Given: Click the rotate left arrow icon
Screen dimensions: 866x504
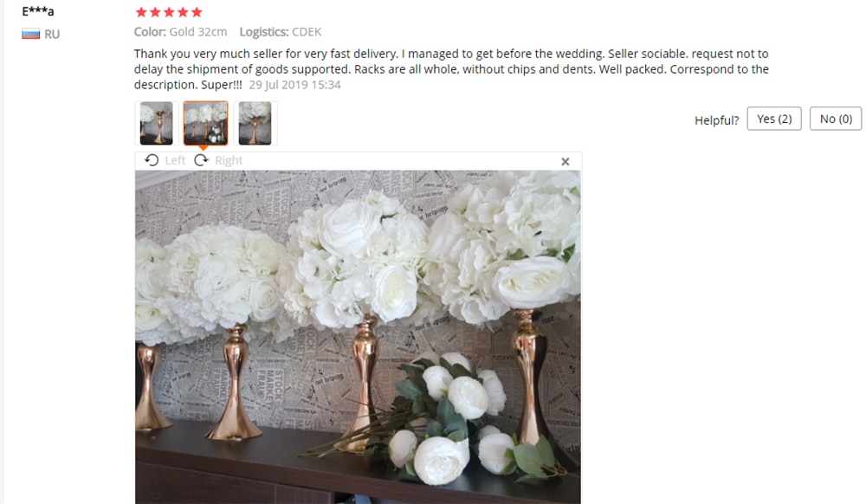Looking at the screenshot, I should tap(152, 160).
